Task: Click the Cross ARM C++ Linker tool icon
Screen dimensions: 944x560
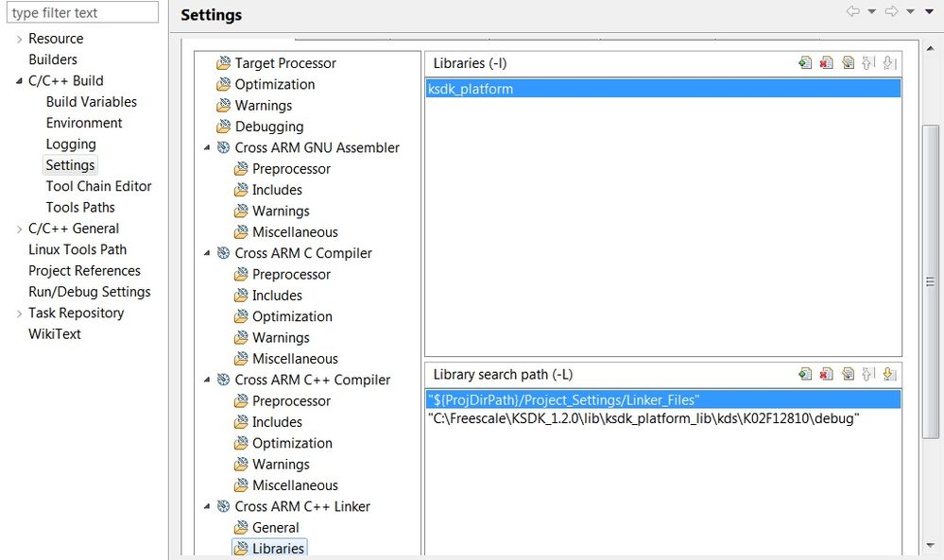Action: (223, 506)
